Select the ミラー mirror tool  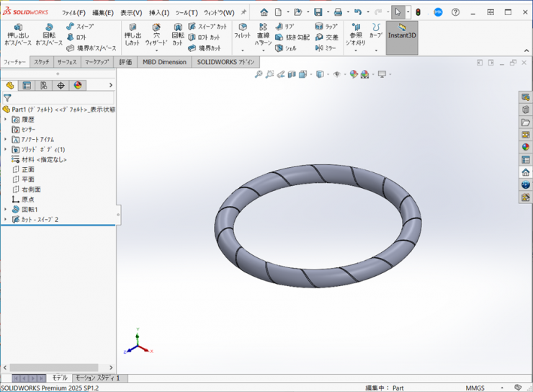(326, 48)
